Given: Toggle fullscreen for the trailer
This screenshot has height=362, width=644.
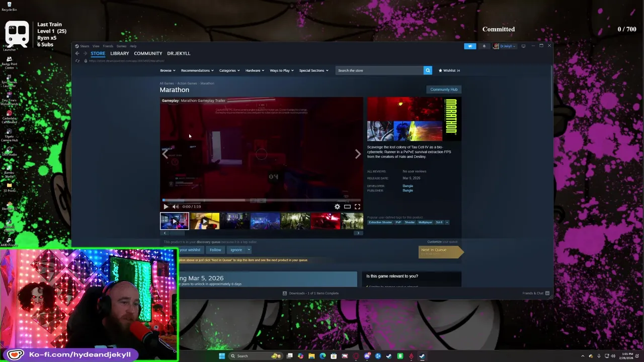Looking at the screenshot, I should [x=357, y=207].
